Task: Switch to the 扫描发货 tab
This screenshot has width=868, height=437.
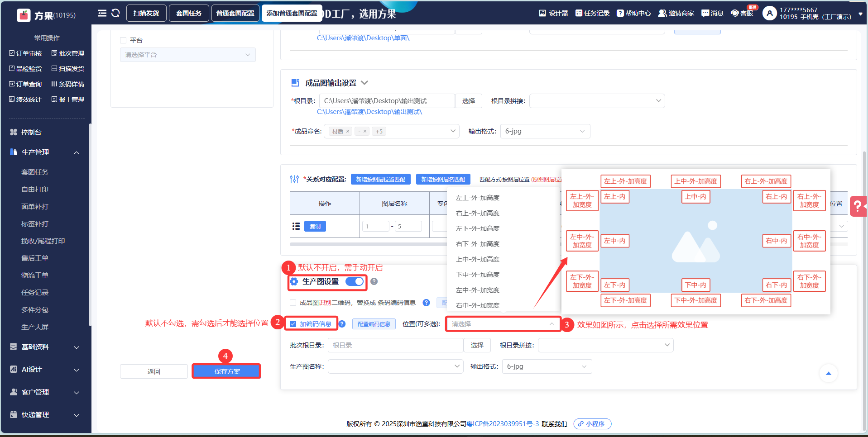Action: pyautogui.click(x=146, y=13)
